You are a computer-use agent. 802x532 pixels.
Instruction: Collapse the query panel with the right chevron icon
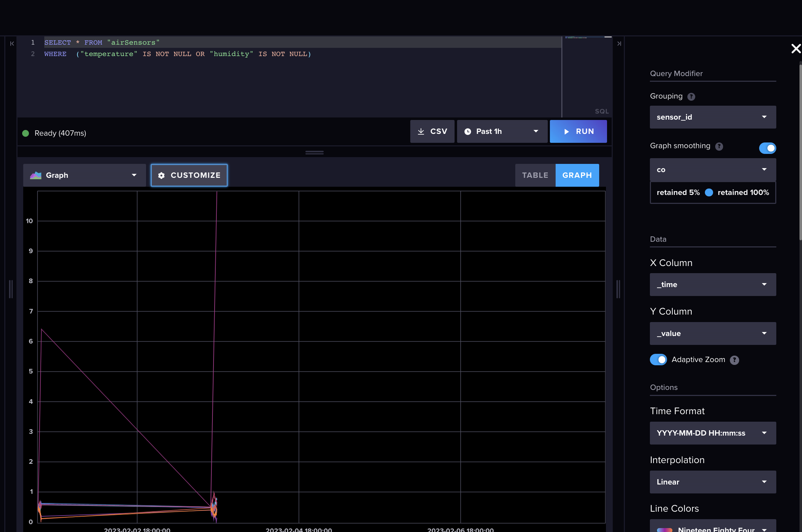[619, 43]
